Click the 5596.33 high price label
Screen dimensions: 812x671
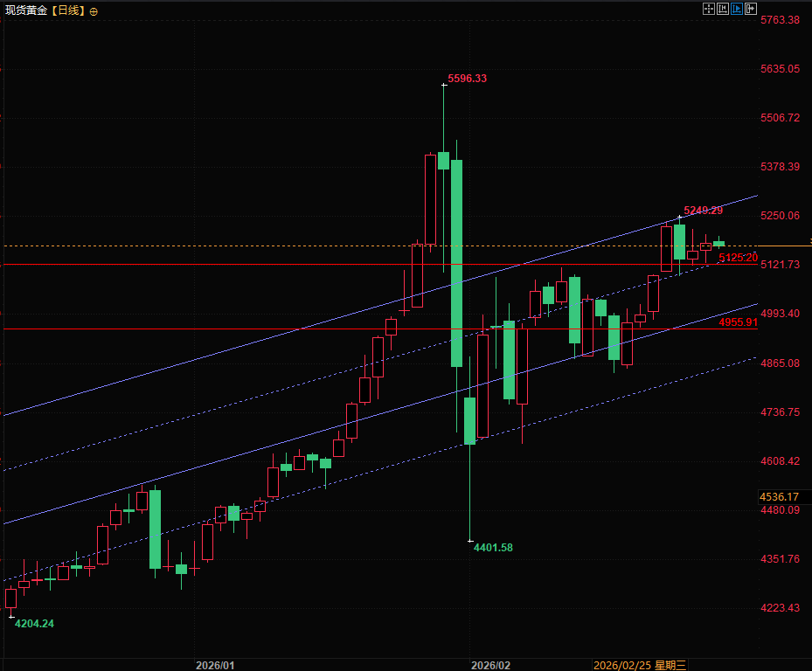point(467,78)
